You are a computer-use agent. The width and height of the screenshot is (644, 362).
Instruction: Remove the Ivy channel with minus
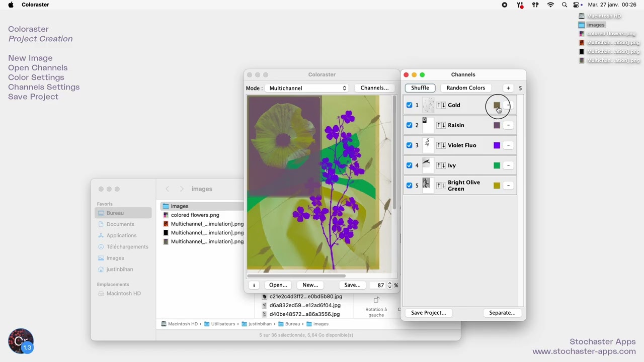pos(508,165)
